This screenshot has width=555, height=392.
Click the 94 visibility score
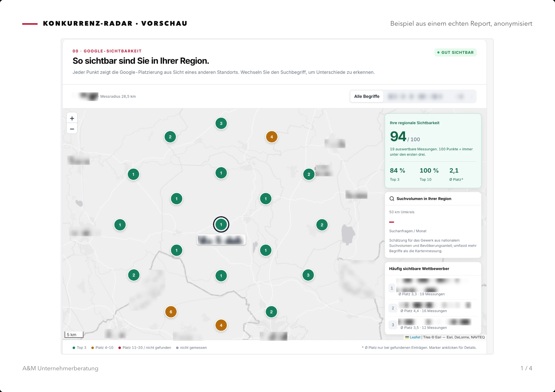(x=398, y=136)
